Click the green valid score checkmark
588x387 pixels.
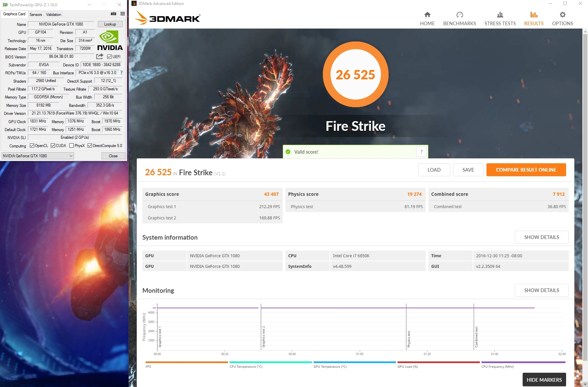[288, 152]
